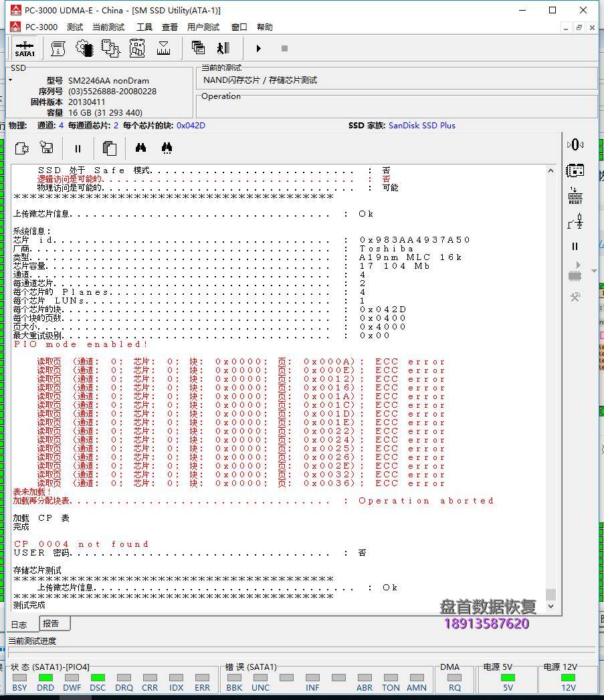Open the 当前测试 menu

coord(108,27)
